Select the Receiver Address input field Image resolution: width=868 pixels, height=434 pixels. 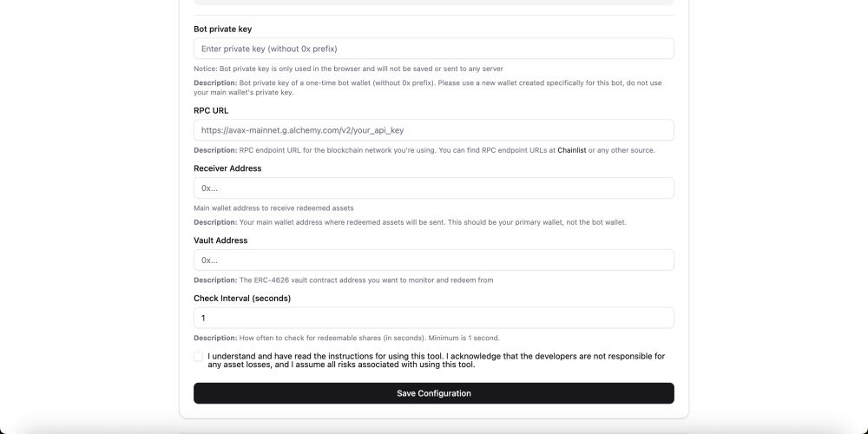tap(433, 188)
